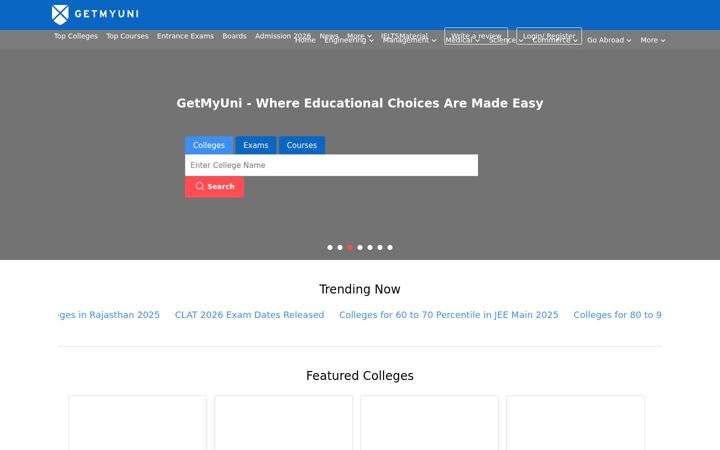This screenshot has height=450, width=720.
Task: Select the fourth carousel dot indicator
Action: point(360,248)
